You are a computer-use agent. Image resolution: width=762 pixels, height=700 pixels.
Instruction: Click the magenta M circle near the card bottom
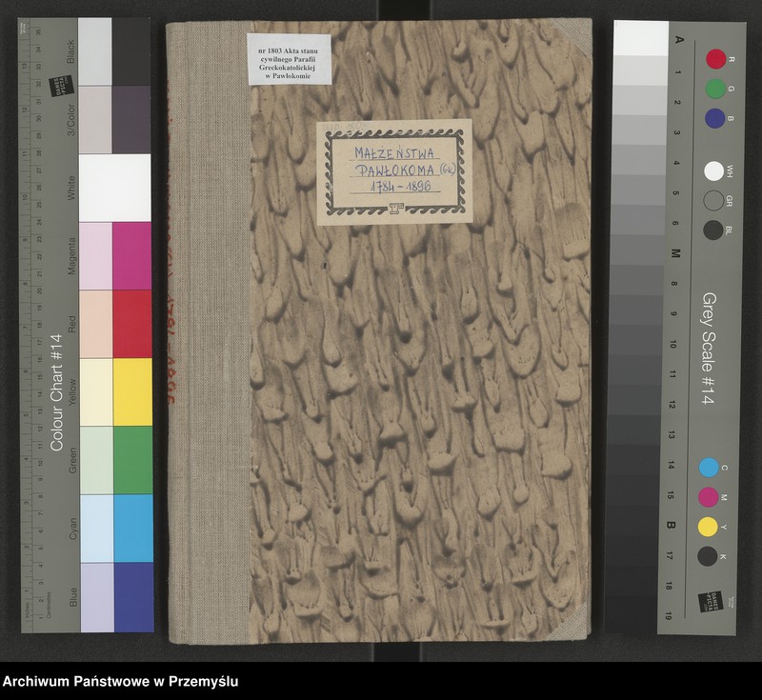click(708, 497)
